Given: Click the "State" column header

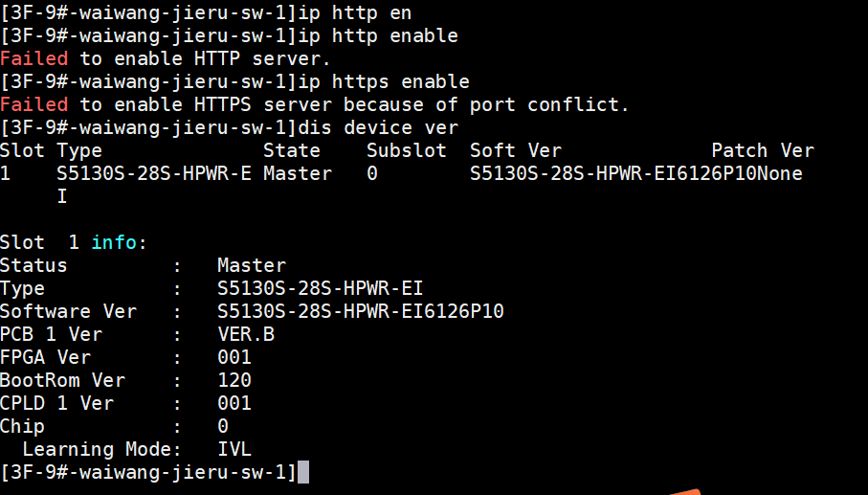Looking at the screenshot, I should click(292, 150).
